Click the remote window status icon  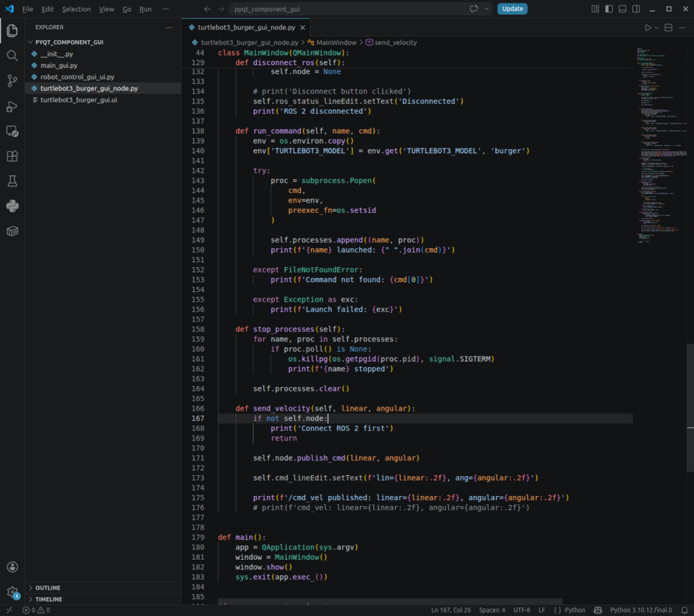[9, 611]
